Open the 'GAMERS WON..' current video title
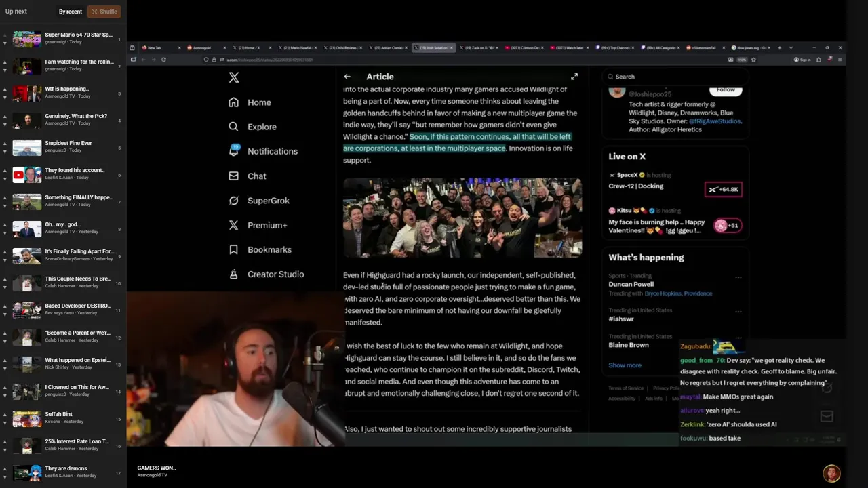Viewport: 868px width, 488px height. tap(157, 468)
